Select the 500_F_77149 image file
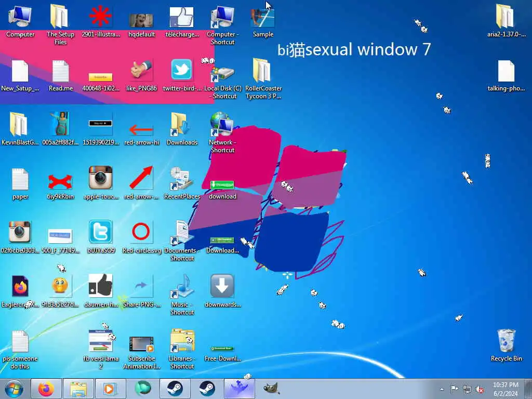532x399 pixels. (x=60, y=240)
